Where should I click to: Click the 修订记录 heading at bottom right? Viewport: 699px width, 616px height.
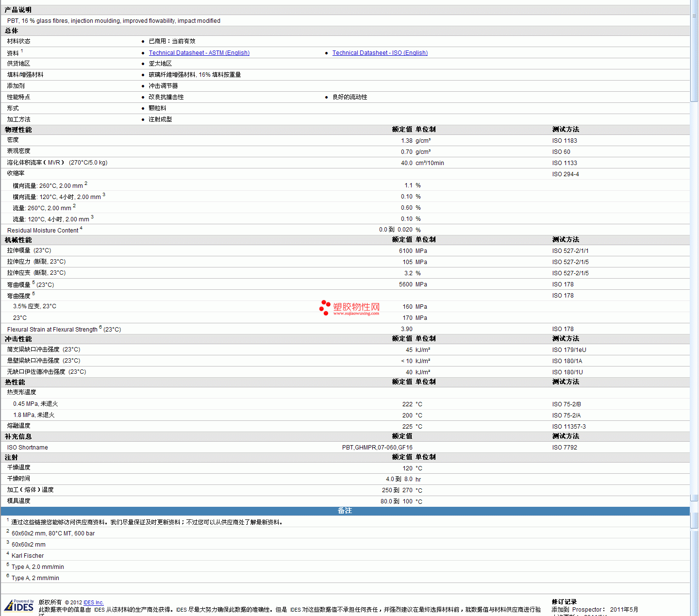564,602
